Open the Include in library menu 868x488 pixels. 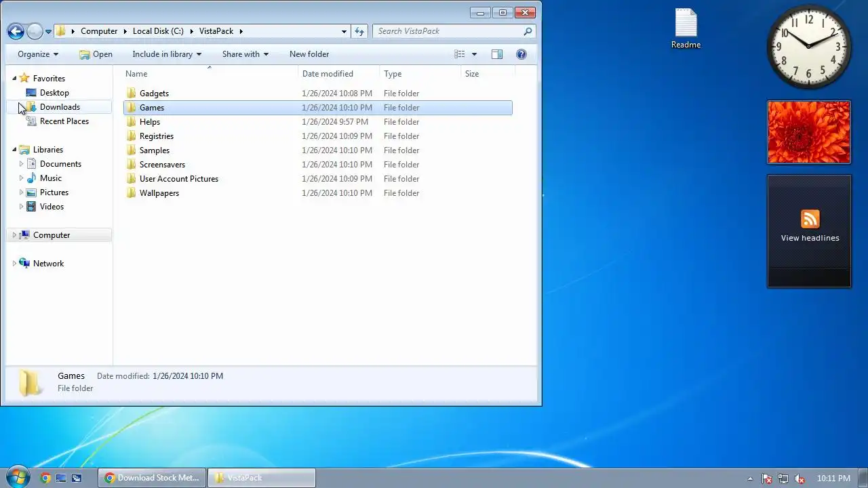click(x=167, y=54)
